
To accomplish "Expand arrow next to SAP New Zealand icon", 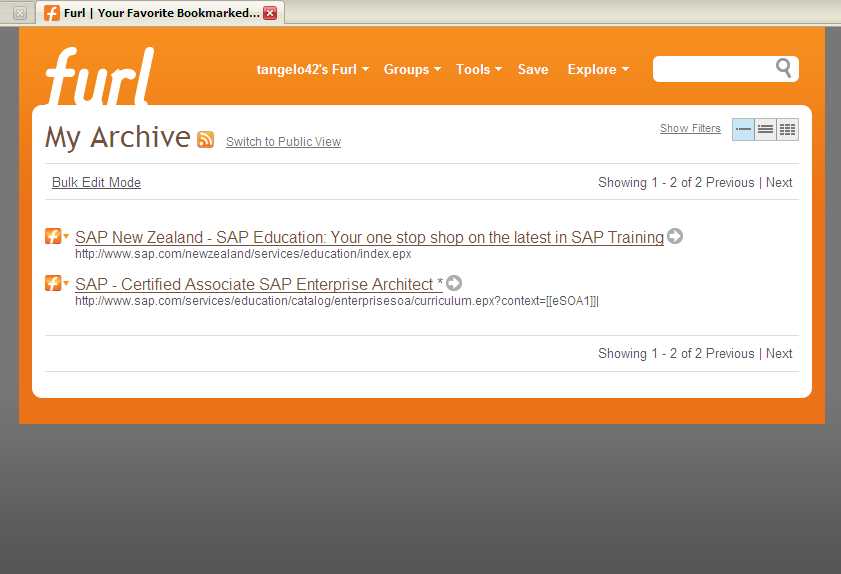I will (x=66, y=236).
